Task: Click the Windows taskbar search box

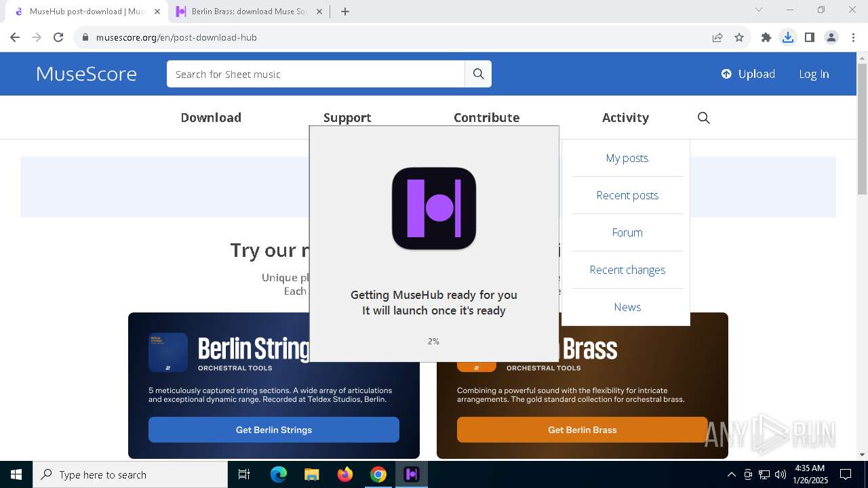Action: (x=130, y=474)
